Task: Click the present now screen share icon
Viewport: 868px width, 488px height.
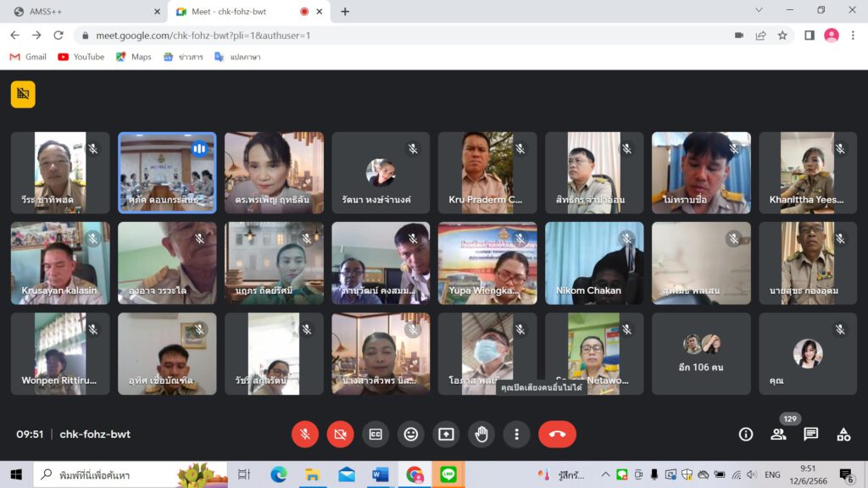Action: click(x=446, y=434)
